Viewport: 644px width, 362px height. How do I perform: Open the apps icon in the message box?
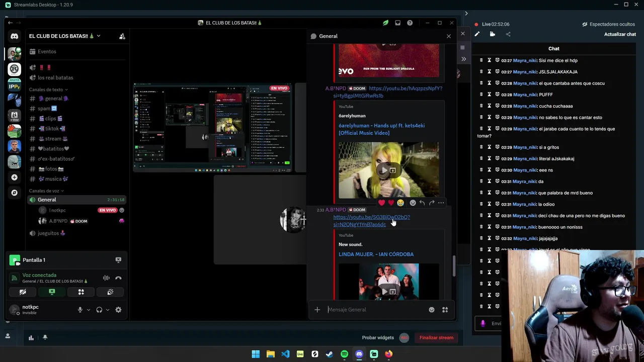pos(445,310)
